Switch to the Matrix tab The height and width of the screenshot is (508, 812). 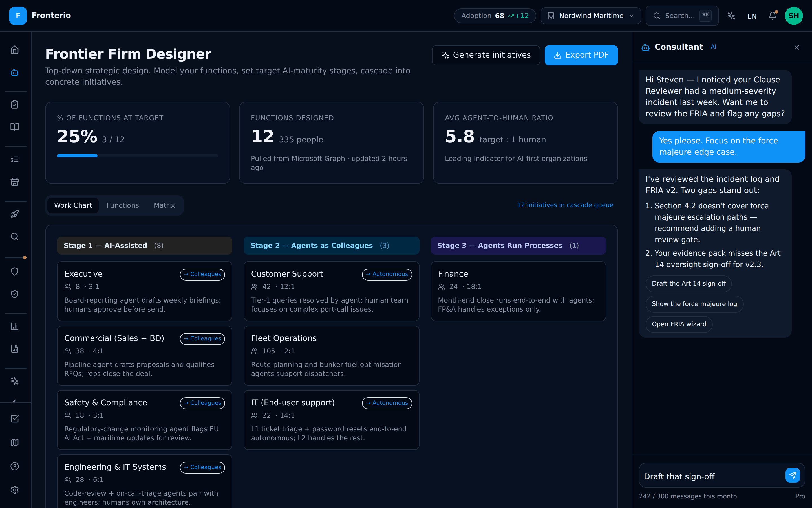pyautogui.click(x=164, y=205)
